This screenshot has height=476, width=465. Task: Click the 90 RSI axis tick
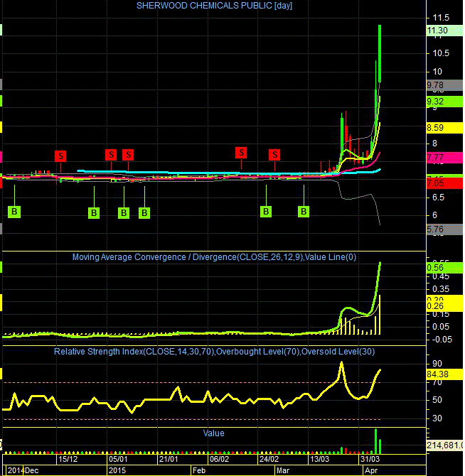[x=437, y=364]
